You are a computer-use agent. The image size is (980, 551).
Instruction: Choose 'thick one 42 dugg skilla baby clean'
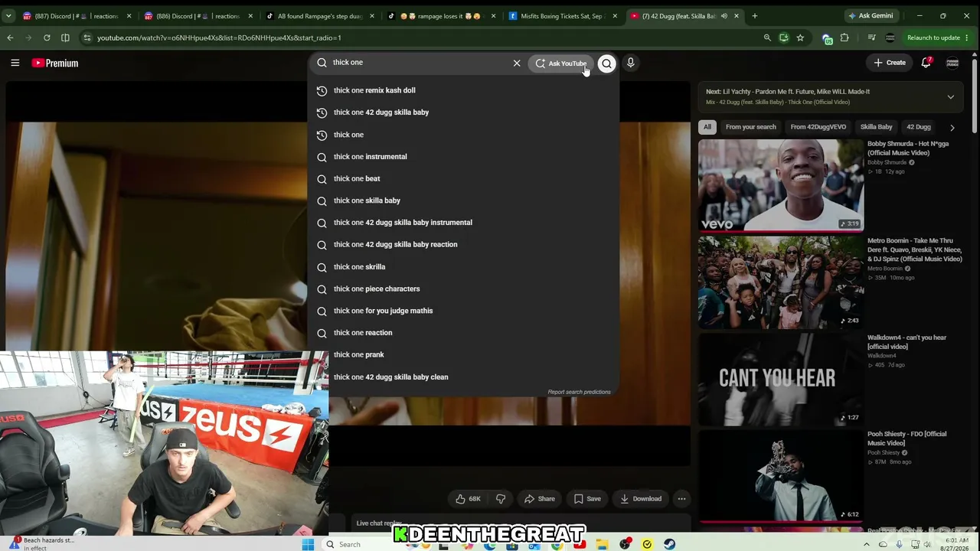pyautogui.click(x=464, y=377)
